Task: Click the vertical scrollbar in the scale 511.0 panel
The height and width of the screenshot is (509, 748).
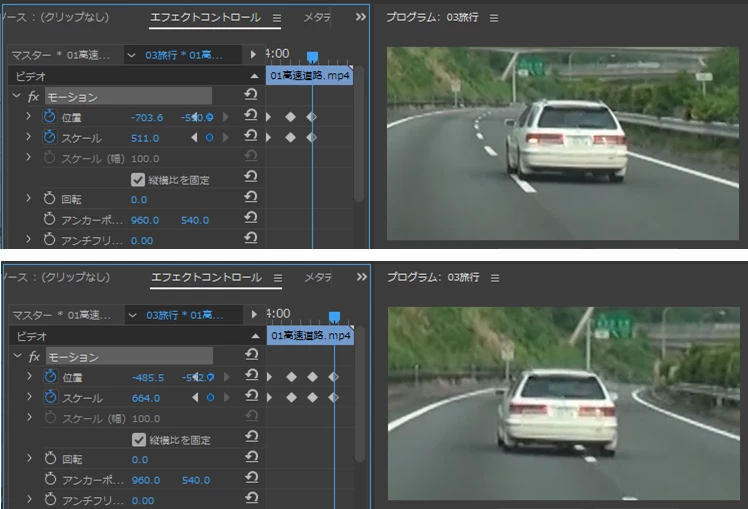Action: (359, 136)
